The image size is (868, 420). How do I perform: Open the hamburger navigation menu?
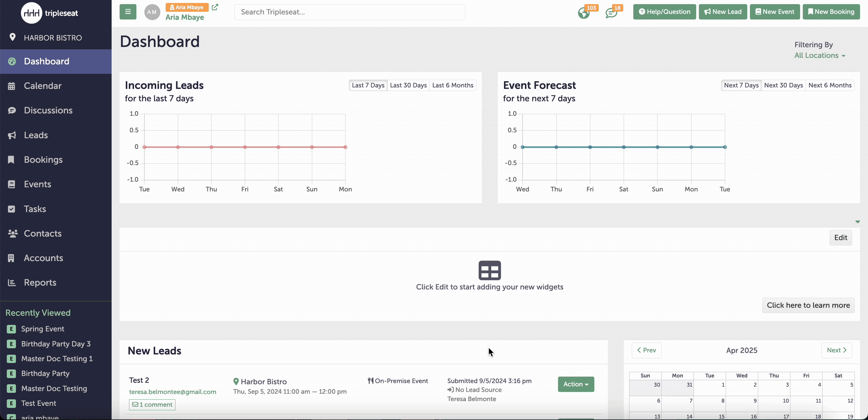point(128,12)
